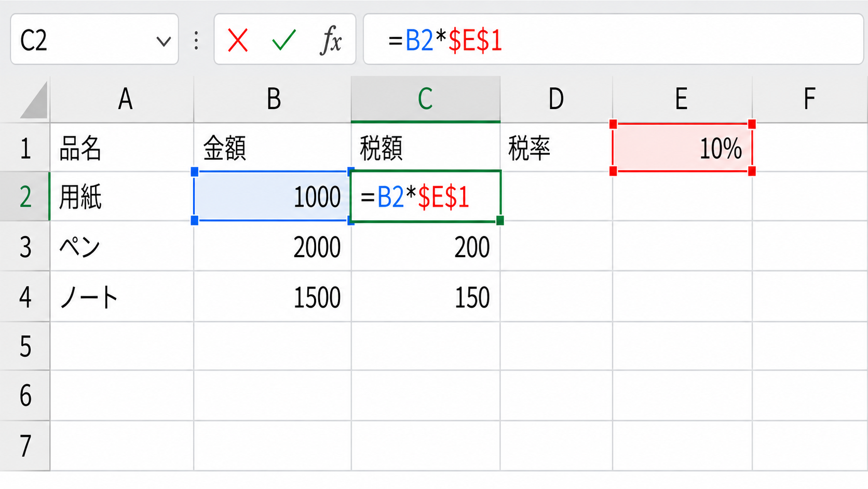Select row 4 header
This screenshot has height=489, width=868.
pos(25,296)
